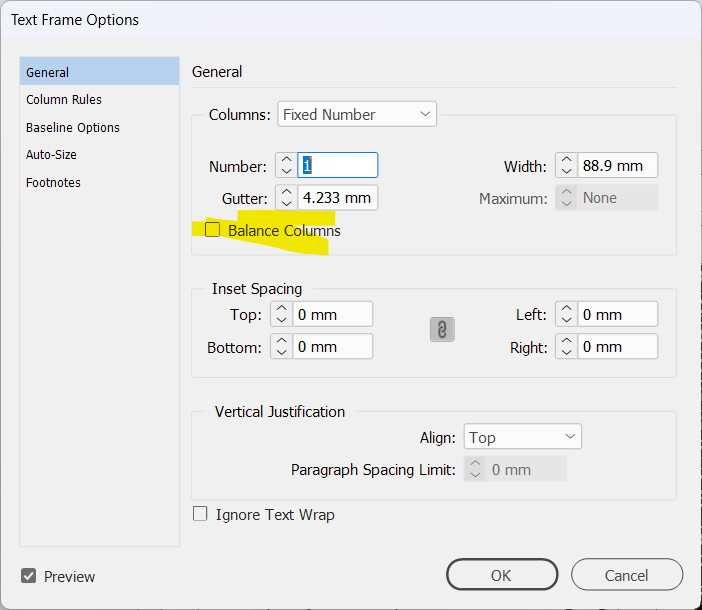Click the Bottom inset stepper arrows

pyautogui.click(x=281, y=347)
